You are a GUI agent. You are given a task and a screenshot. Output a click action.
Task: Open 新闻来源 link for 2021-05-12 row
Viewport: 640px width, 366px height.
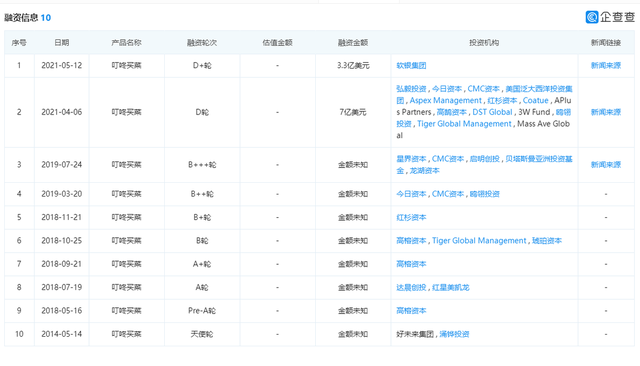click(x=606, y=65)
